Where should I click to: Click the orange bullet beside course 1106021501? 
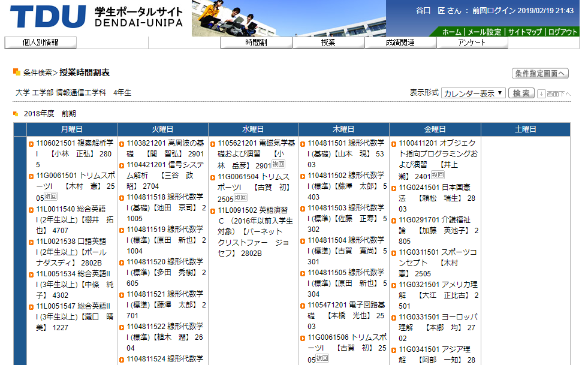click(x=31, y=144)
